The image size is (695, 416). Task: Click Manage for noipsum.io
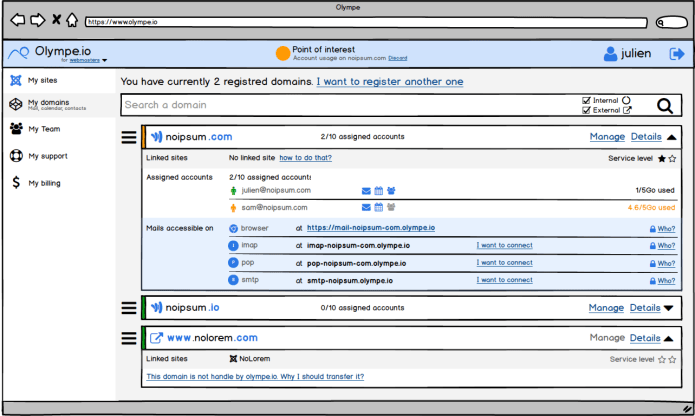606,308
